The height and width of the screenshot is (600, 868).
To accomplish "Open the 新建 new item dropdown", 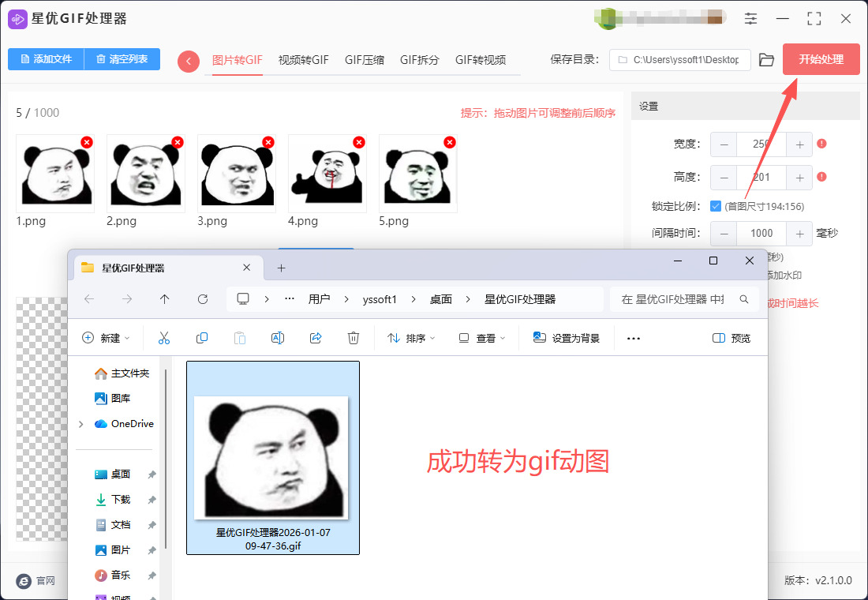I will point(107,338).
